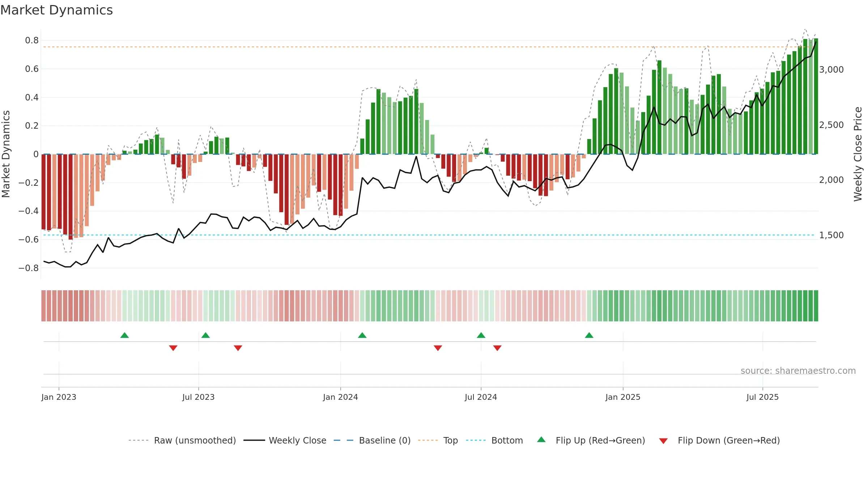Viewport: 868px width, 488px height.
Task: Click the 2,000 right axis price tick
Action: [x=831, y=180]
